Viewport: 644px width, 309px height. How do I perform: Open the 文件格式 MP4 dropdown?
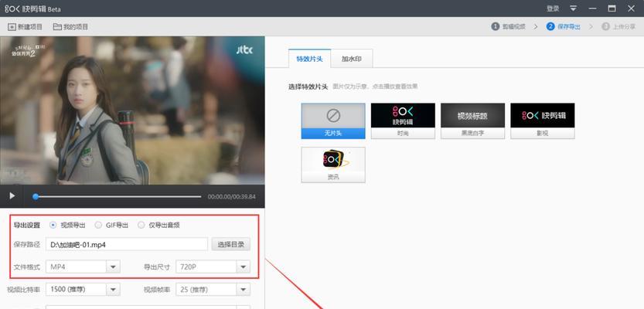coord(83,267)
